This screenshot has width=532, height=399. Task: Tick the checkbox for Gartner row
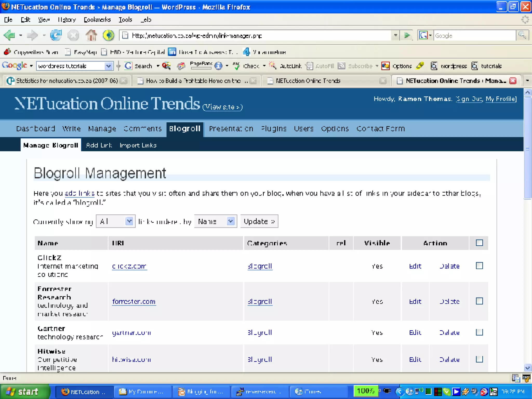(479, 332)
